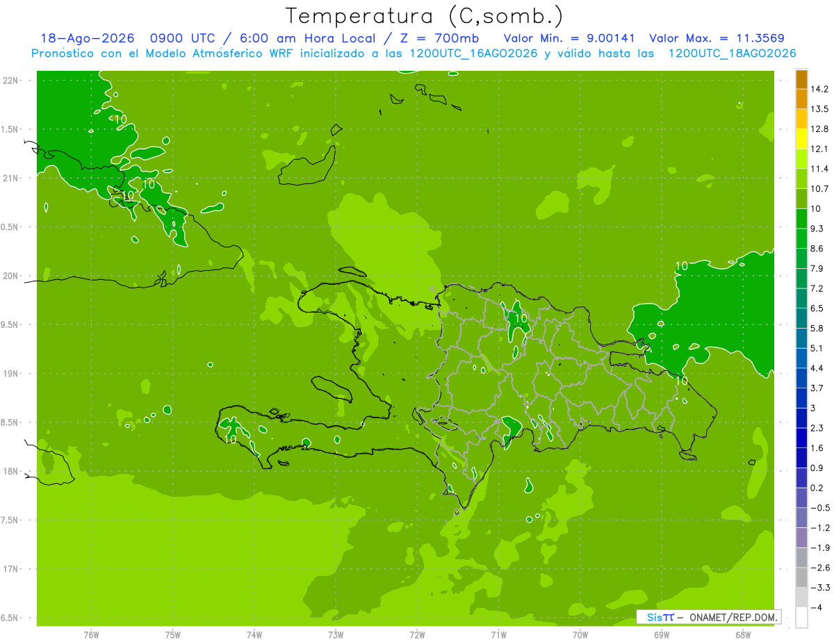The width and height of the screenshot is (834, 644).
Task: Click the "18N" latitude axis label
Action: tap(11, 472)
